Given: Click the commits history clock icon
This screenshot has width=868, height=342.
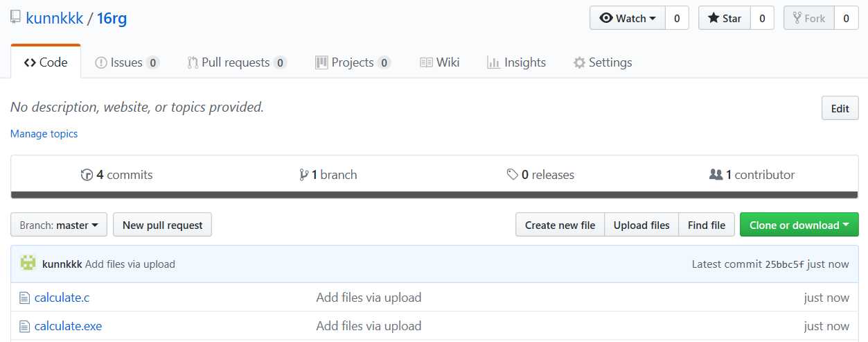Looking at the screenshot, I should 87,175.
